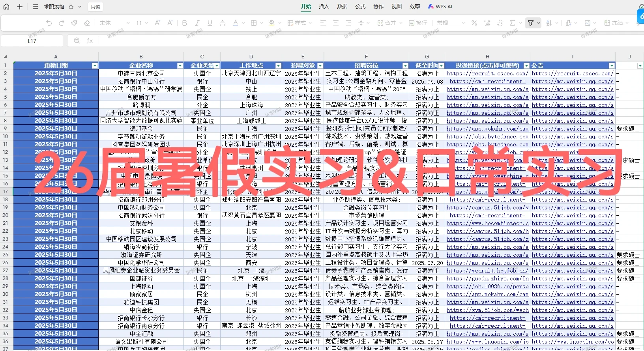Click the insert image icon

pyautogui.click(x=588, y=23)
